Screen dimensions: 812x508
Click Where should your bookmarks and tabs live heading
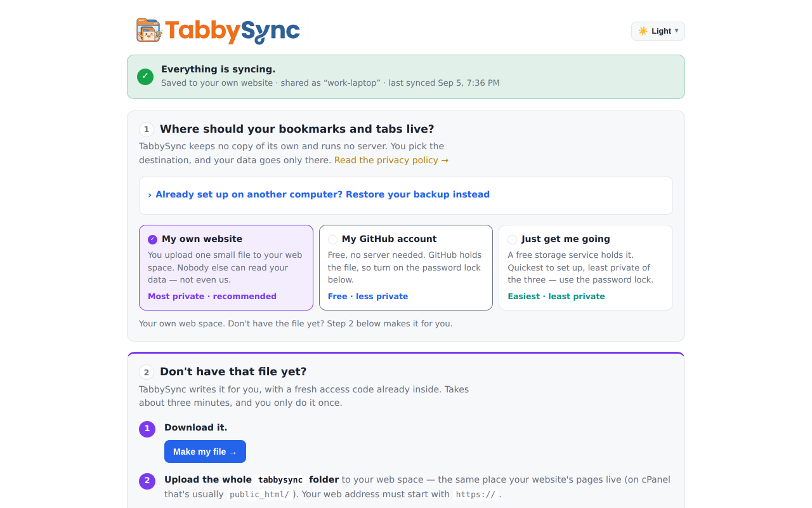(x=297, y=129)
